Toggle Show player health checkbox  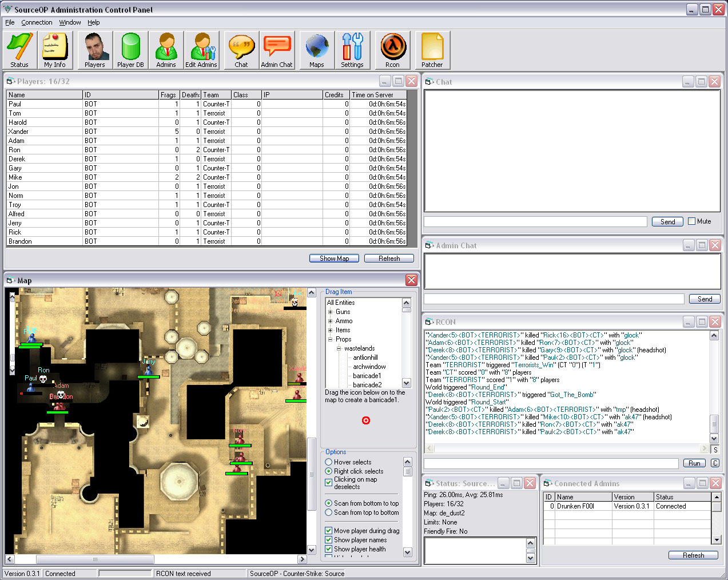tap(329, 549)
